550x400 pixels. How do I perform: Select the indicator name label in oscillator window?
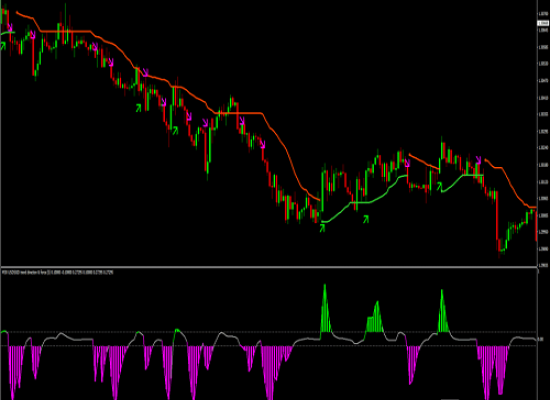click(x=57, y=272)
